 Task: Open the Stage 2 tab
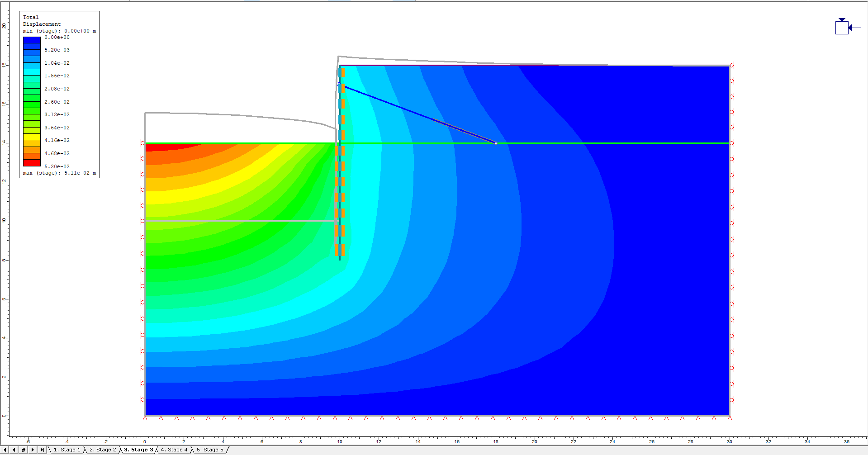pos(103,450)
